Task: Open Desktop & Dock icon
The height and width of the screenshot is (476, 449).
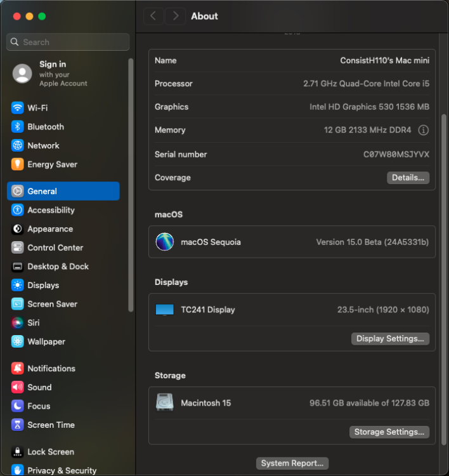Action: (17, 267)
